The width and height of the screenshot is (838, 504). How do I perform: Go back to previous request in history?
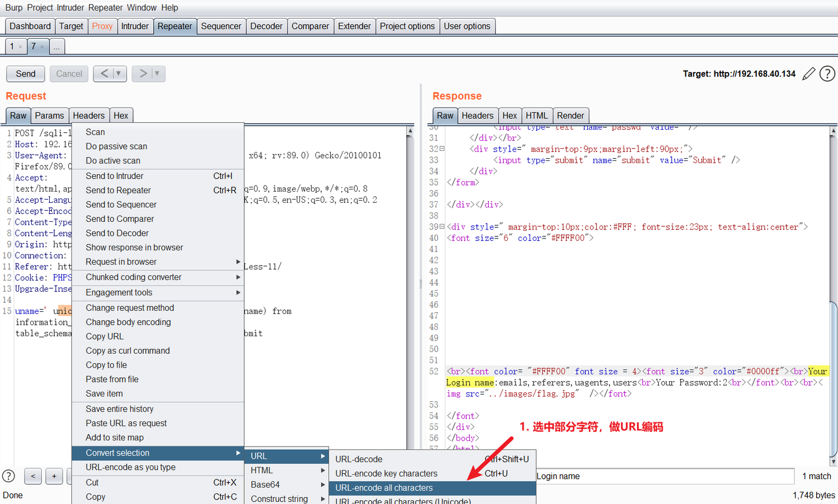(x=104, y=74)
